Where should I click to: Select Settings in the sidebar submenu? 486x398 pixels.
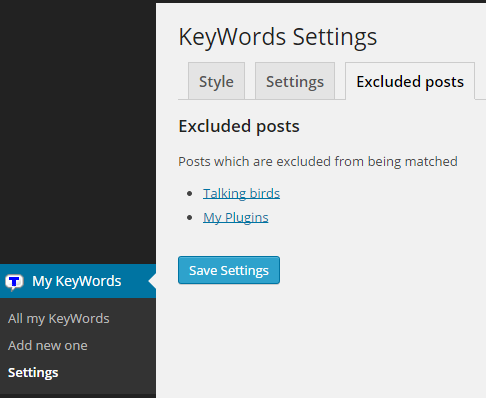(x=33, y=373)
